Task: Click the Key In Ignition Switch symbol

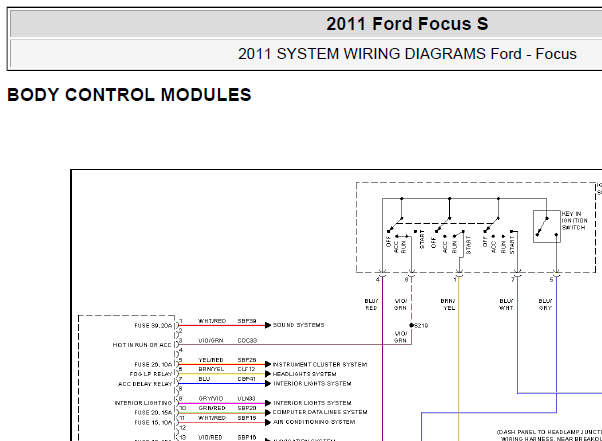Action: coord(547,226)
